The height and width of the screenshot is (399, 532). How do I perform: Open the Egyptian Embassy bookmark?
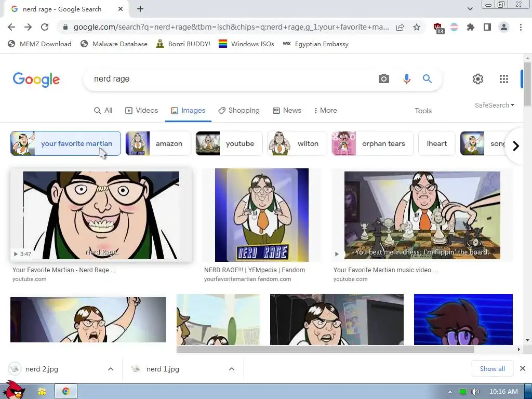[x=315, y=44]
